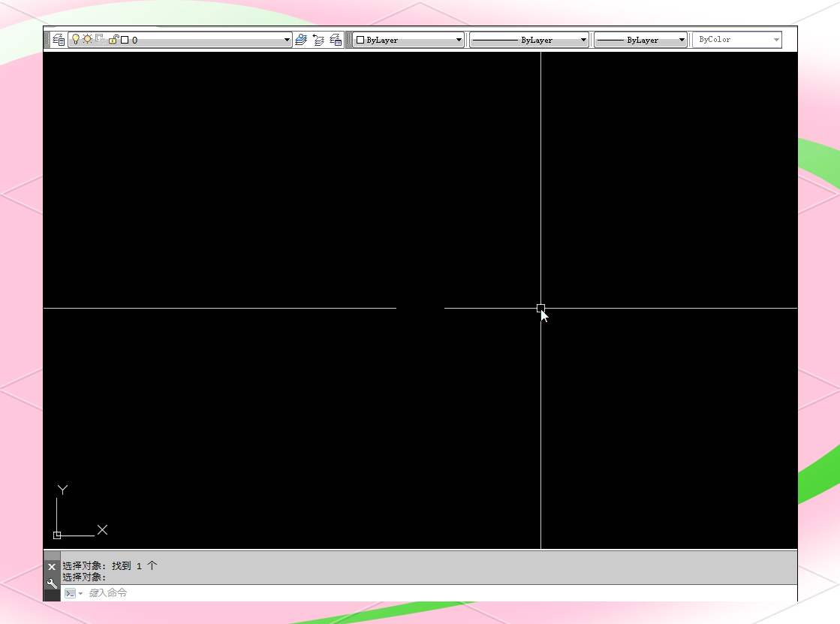Viewport: 840px width, 624px height.
Task: Expand the layer 0 dropdown list
Action: tap(288, 40)
